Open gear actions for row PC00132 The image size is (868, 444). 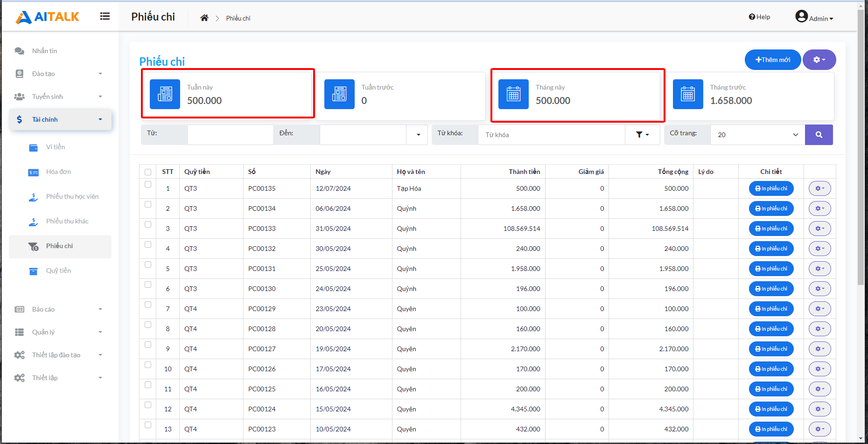820,249
